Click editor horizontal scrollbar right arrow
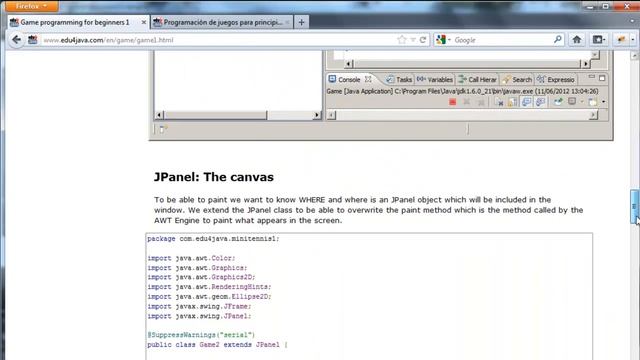 (x=585, y=64)
